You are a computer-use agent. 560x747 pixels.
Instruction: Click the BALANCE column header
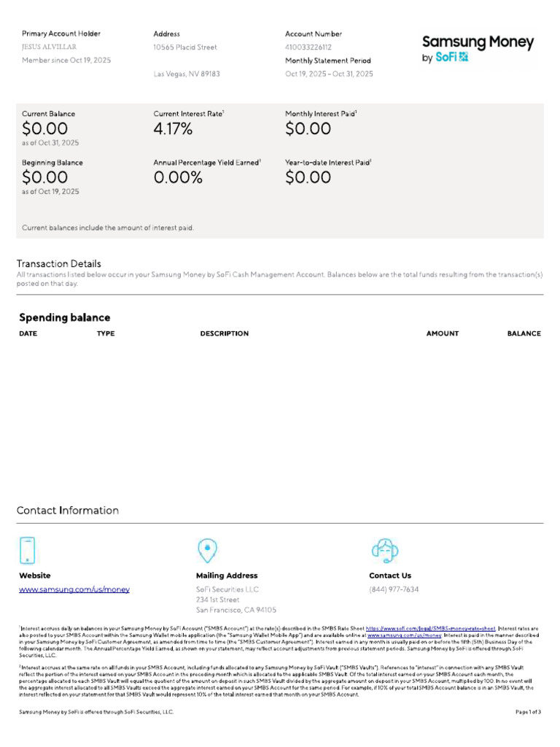[524, 333]
